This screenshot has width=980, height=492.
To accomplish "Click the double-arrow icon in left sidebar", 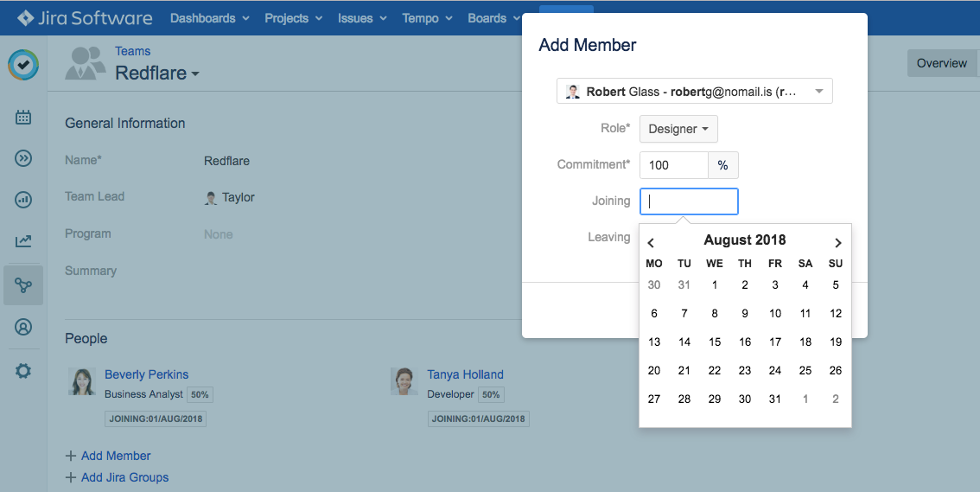I will [x=23, y=157].
